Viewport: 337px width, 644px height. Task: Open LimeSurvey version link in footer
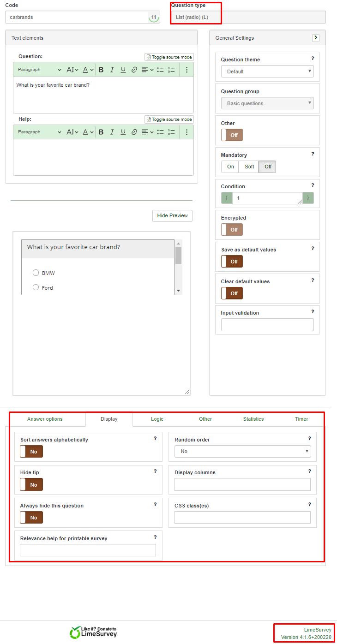pyautogui.click(x=306, y=633)
